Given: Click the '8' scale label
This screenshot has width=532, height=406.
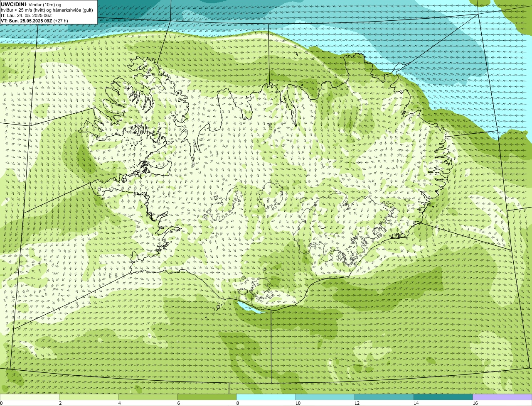Looking at the screenshot, I should point(237,403).
